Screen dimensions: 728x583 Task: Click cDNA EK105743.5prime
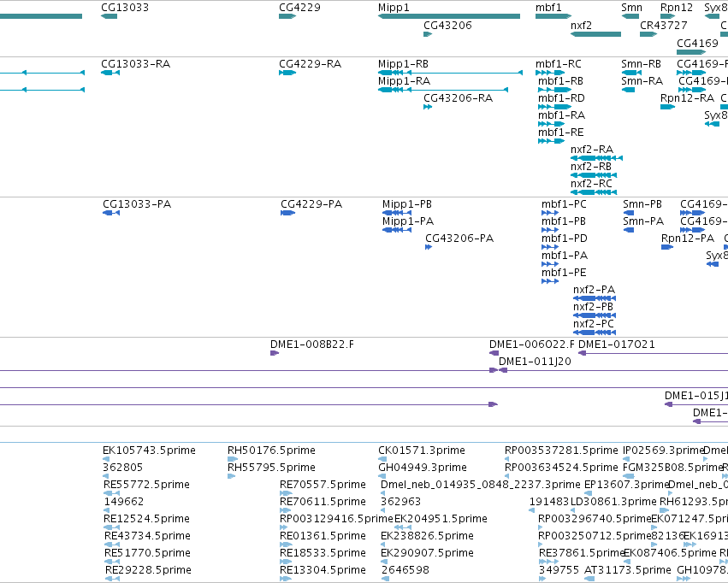149,450
